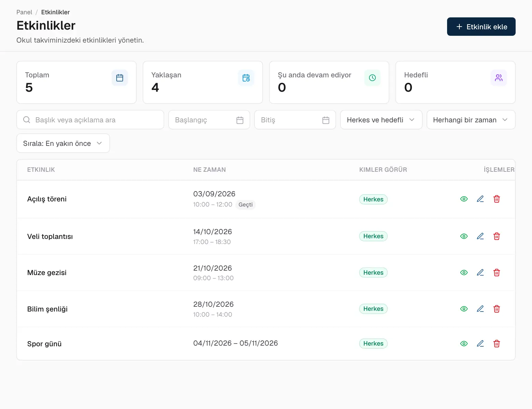This screenshot has width=532, height=409.
Task: Click the people icon in Hedefli card
Action: 499,78
